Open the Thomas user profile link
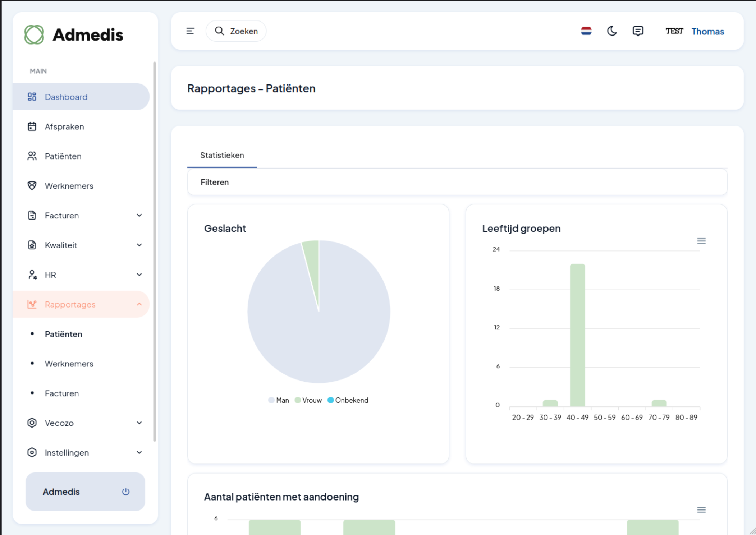The width and height of the screenshot is (756, 535). point(707,32)
